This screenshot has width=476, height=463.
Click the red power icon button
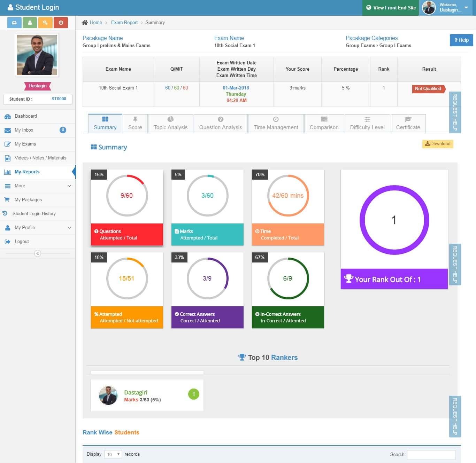tap(61, 23)
